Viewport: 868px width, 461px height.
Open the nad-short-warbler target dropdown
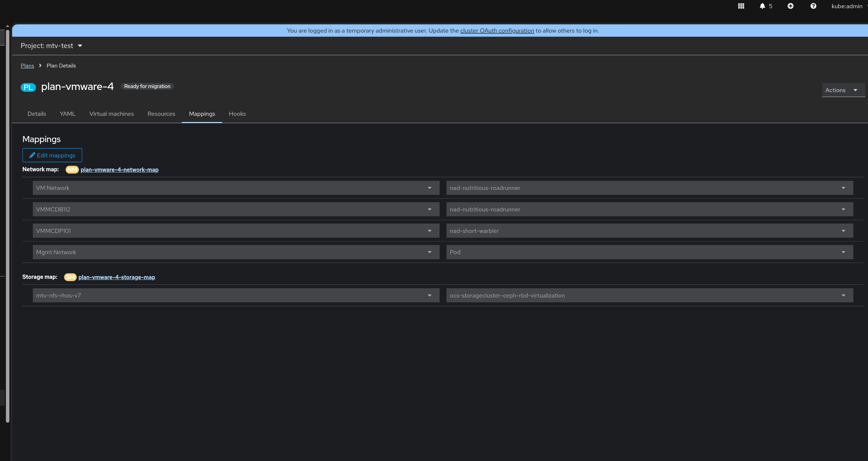click(649, 231)
